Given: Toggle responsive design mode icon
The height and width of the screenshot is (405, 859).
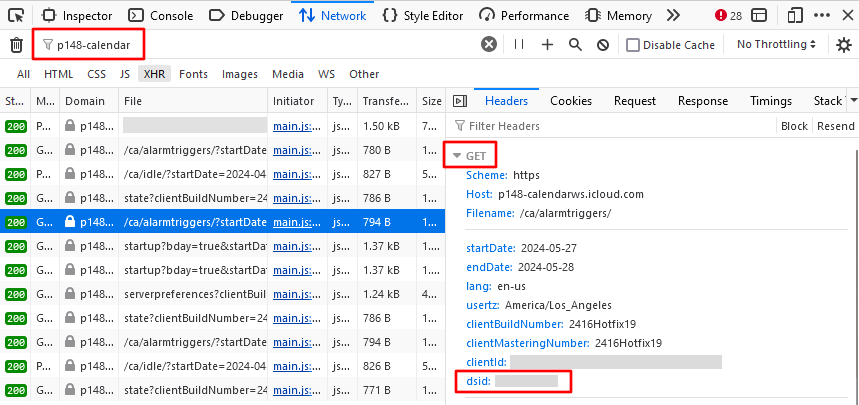Looking at the screenshot, I should click(794, 15).
